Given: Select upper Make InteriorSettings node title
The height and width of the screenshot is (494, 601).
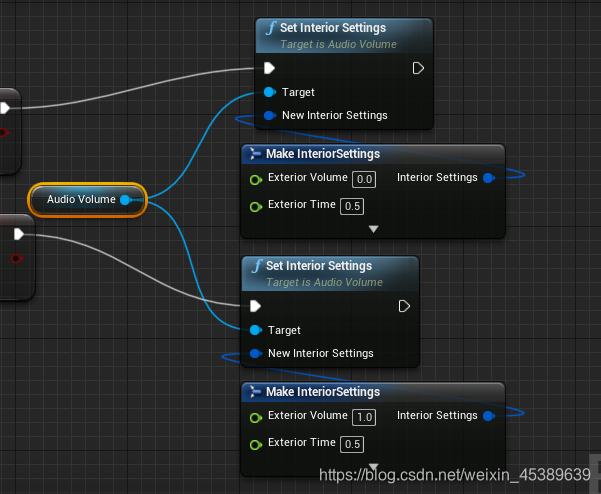Looking at the screenshot, I should click(x=323, y=154).
